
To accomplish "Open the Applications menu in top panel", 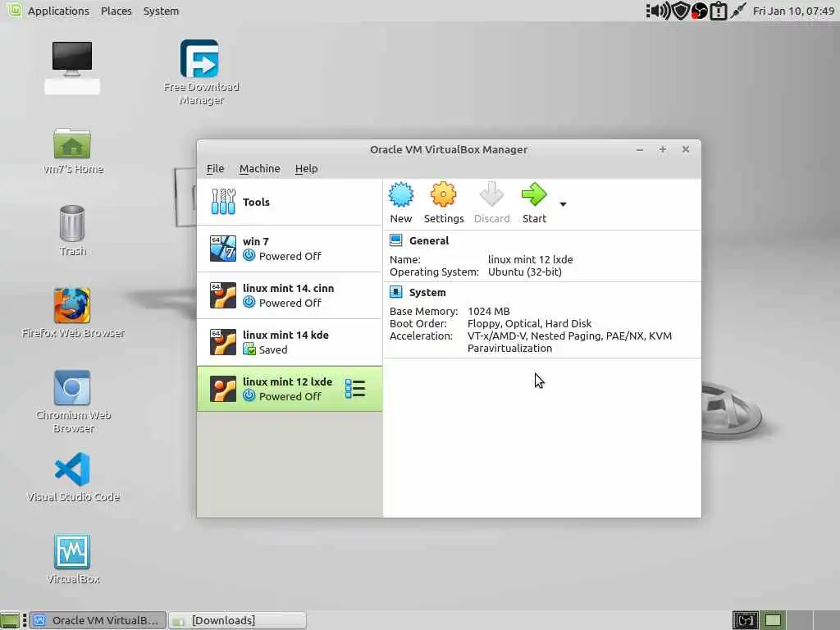I will coord(58,11).
